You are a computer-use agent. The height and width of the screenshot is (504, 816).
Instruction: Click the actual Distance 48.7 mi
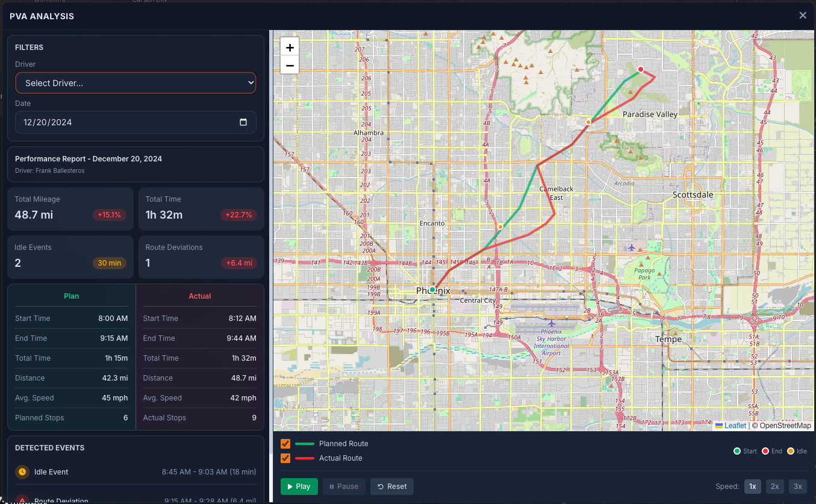coord(243,378)
